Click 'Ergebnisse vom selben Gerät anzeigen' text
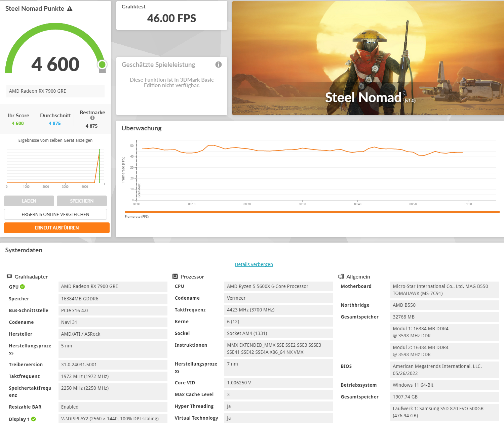This screenshot has width=504, height=423. pos(55,140)
